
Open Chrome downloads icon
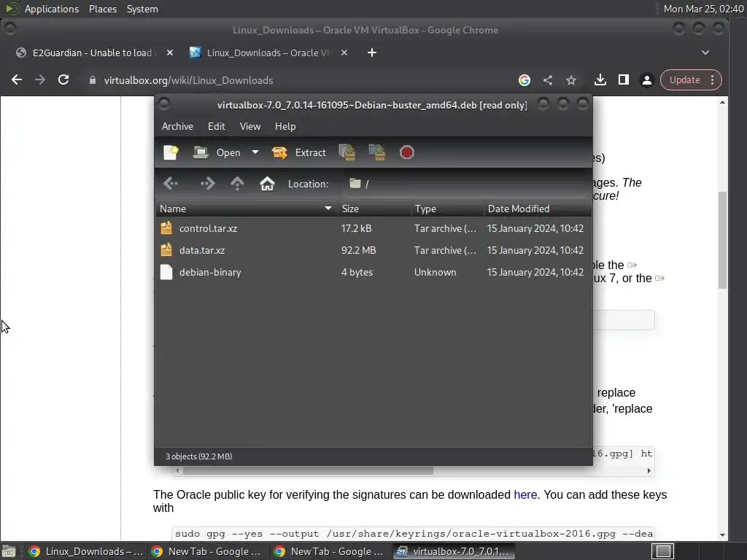pyautogui.click(x=600, y=80)
